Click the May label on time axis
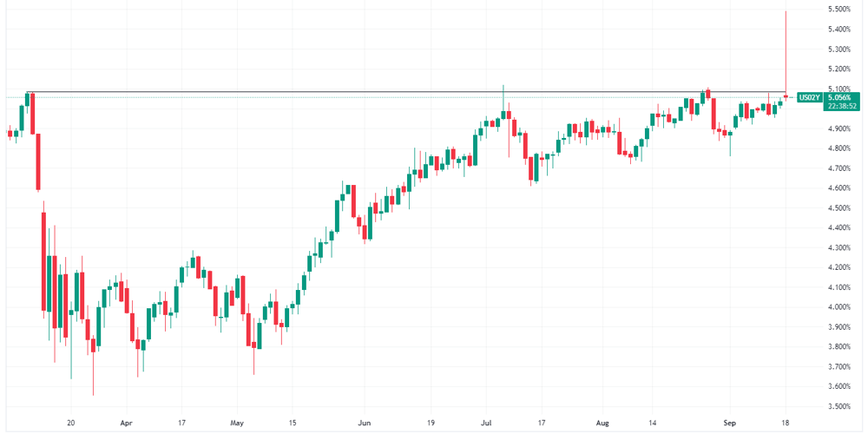This screenshot has height=434, width=868. (236, 421)
